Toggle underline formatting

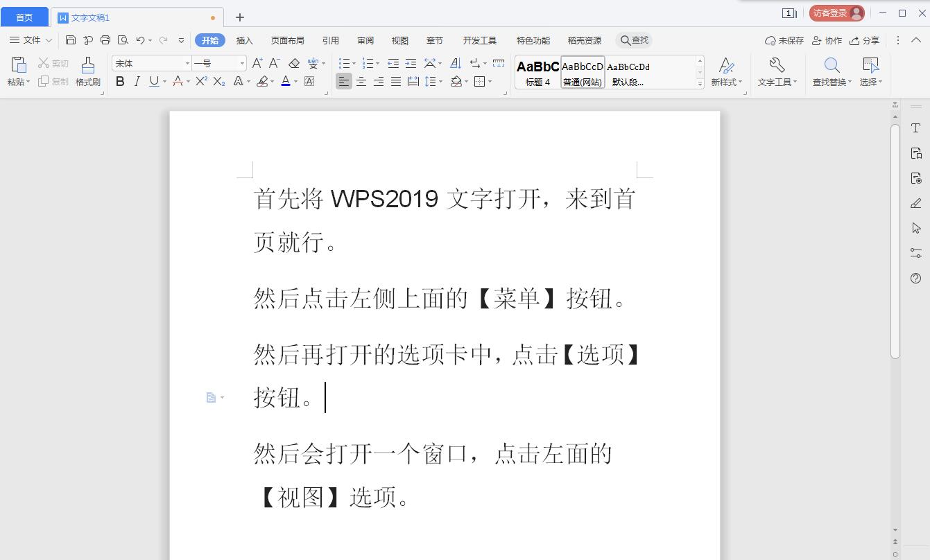coord(153,81)
